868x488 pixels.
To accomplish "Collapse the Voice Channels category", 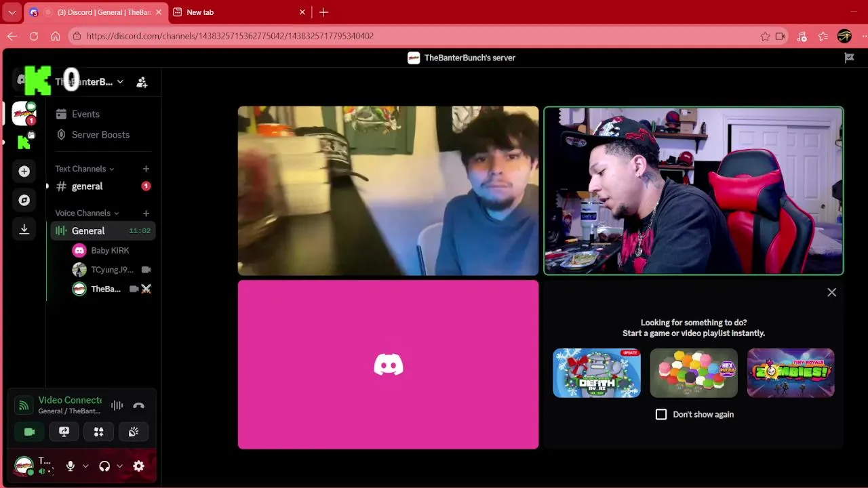I will [87, 213].
